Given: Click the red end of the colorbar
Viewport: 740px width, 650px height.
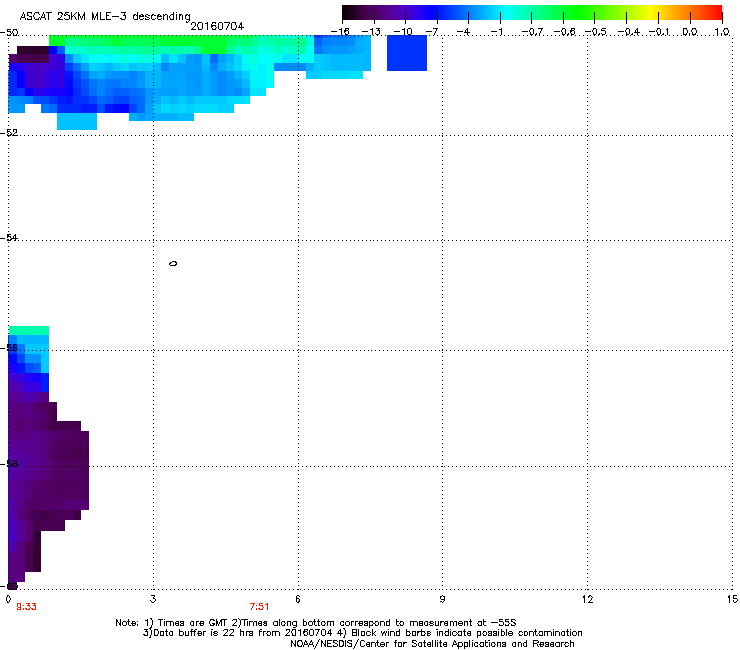Looking at the screenshot, I should point(713,12).
